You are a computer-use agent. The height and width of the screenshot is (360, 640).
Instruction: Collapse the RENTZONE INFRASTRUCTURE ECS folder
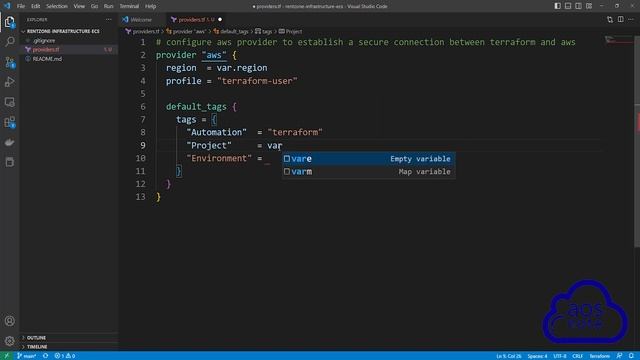(x=63, y=31)
